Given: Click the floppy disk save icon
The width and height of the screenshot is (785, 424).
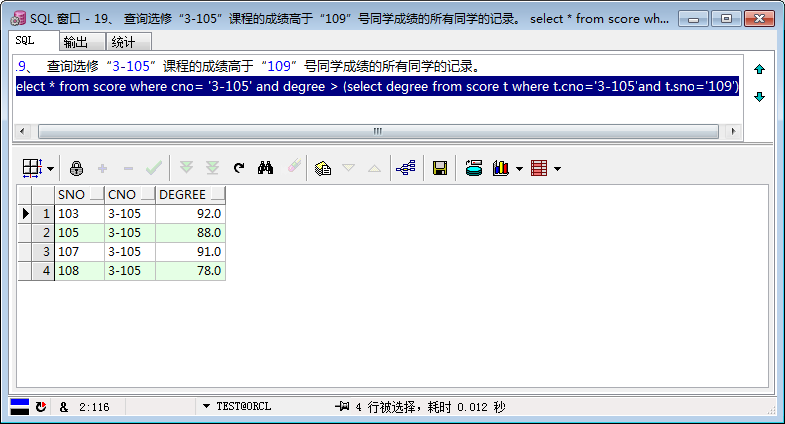Looking at the screenshot, I should tap(440, 168).
